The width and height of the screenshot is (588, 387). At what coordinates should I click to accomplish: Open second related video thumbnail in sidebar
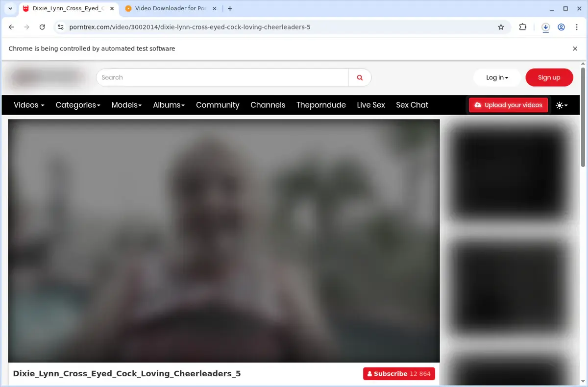(x=510, y=288)
